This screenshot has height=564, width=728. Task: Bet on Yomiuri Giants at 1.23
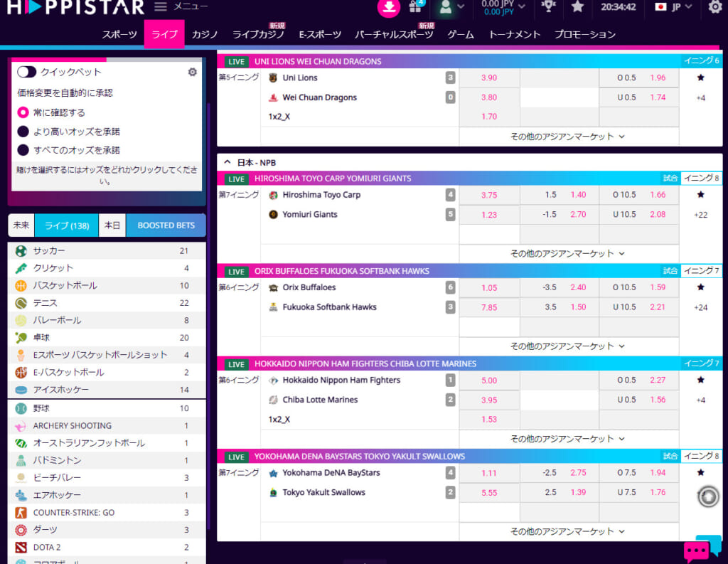point(489,215)
